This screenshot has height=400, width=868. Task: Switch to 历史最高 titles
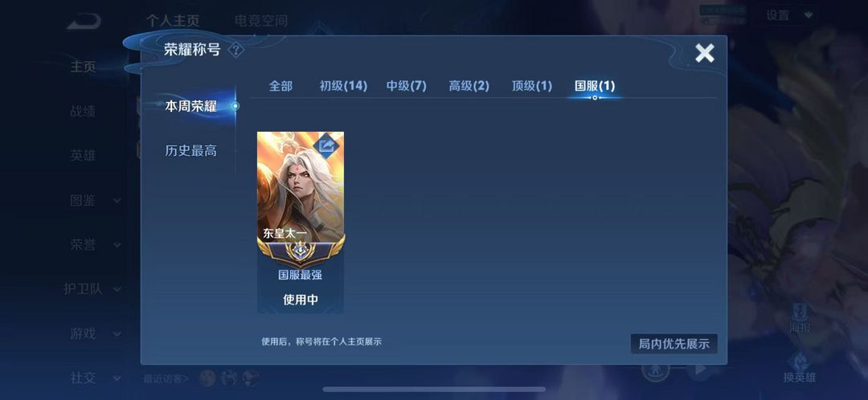pos(191,150)
